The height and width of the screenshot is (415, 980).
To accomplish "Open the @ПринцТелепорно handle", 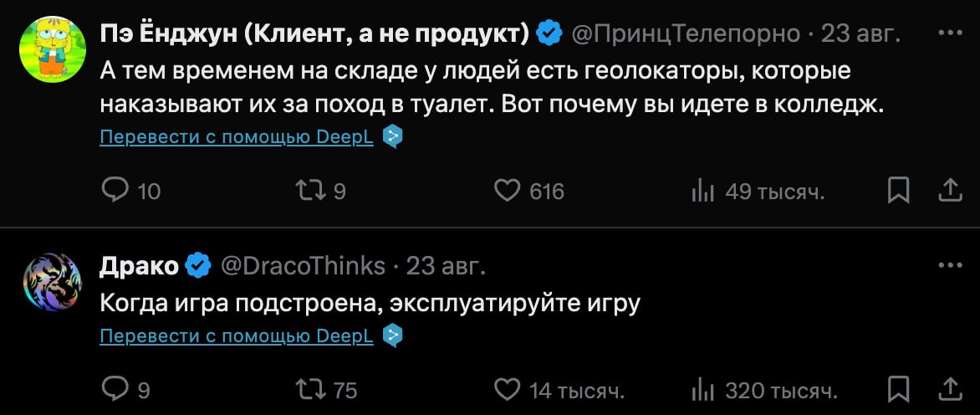I will point(686,33).
